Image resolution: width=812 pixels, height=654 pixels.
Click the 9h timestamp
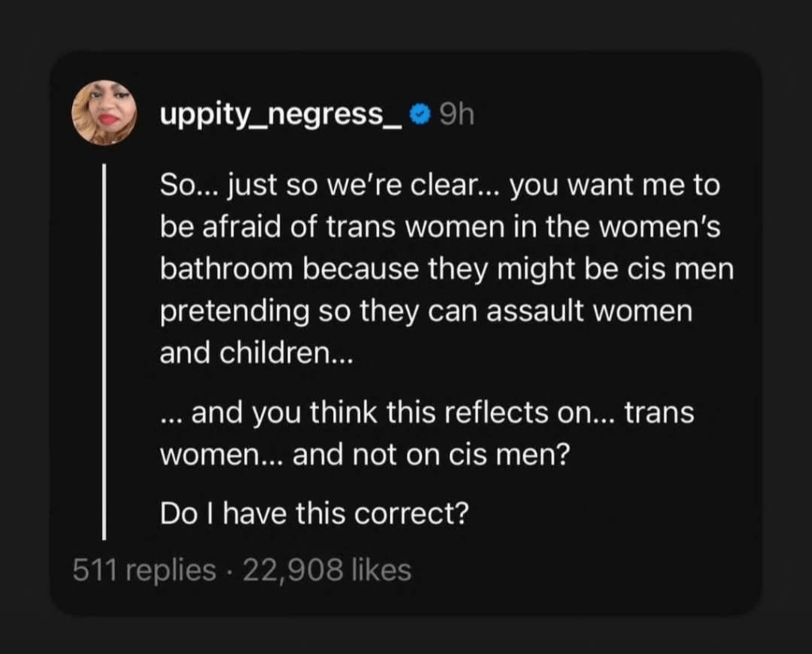(455, 117)
